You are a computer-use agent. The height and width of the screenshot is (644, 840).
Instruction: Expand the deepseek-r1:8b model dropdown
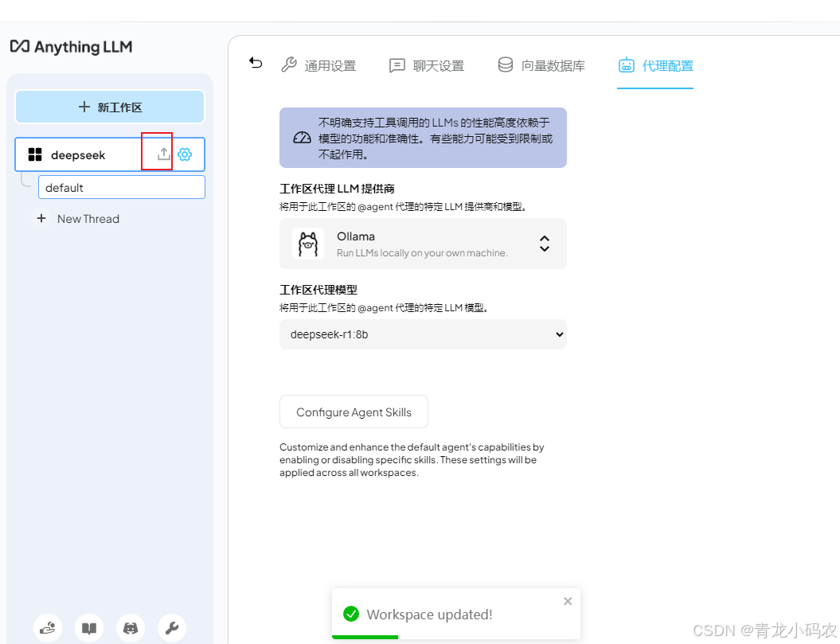coord(423,334)
